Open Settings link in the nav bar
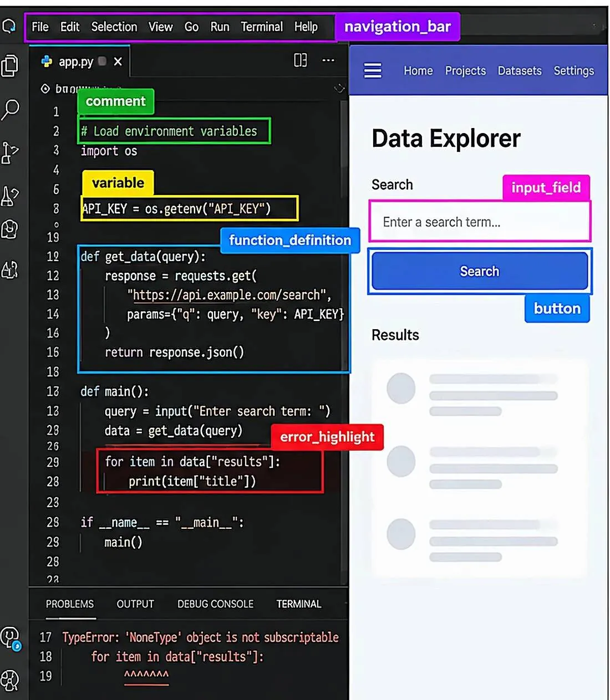The width and height of the screenshot is (610, 700). click(x=574, y=71)
